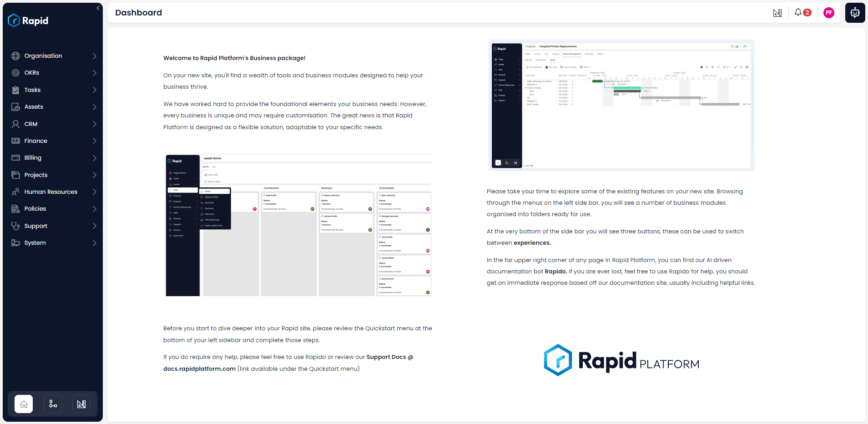Expand the Human Resources section
The image size is (868, 424).
point(94,192)
